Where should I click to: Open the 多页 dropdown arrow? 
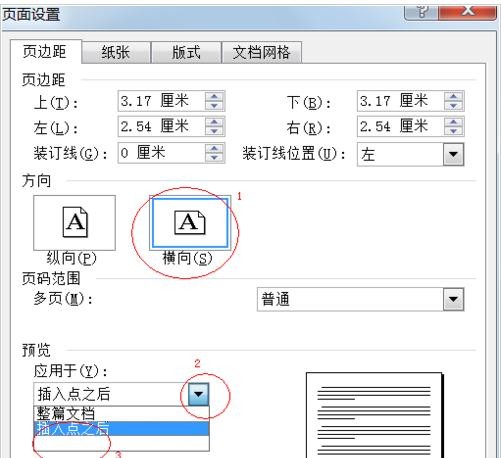[453, 299]
